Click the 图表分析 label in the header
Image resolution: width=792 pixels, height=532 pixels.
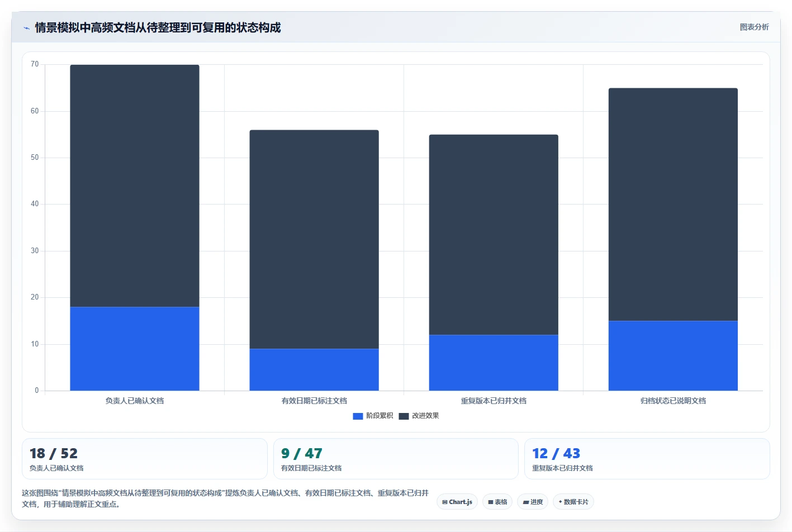tap(754, 27)
